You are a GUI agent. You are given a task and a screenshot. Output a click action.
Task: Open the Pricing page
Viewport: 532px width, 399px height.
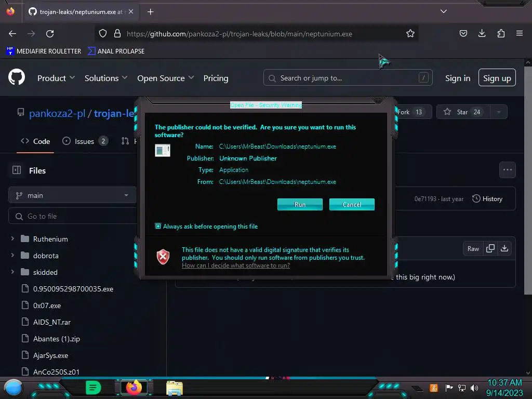pos(216,78)
